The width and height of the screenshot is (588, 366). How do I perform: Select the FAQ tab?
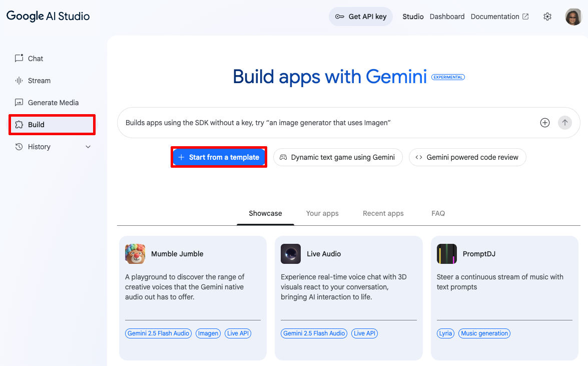(x=438, y=213)
